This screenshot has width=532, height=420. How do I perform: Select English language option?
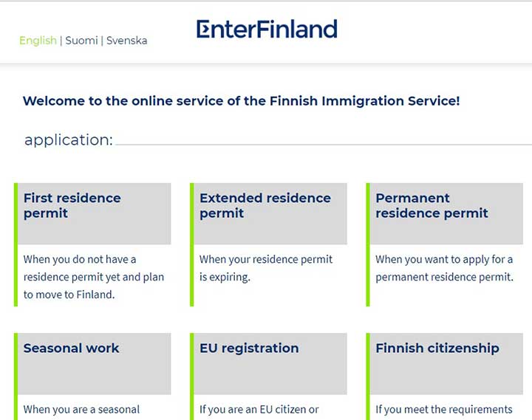click(x=38, y=41)
